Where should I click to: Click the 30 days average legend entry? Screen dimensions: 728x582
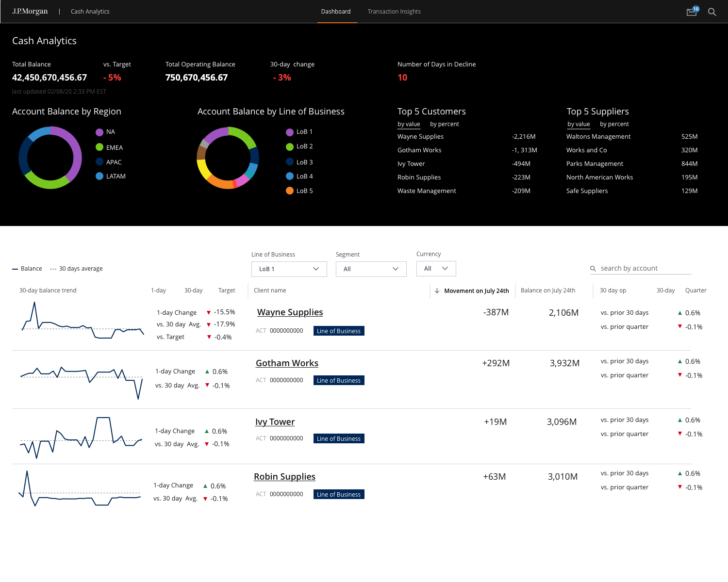click(76, 269)
